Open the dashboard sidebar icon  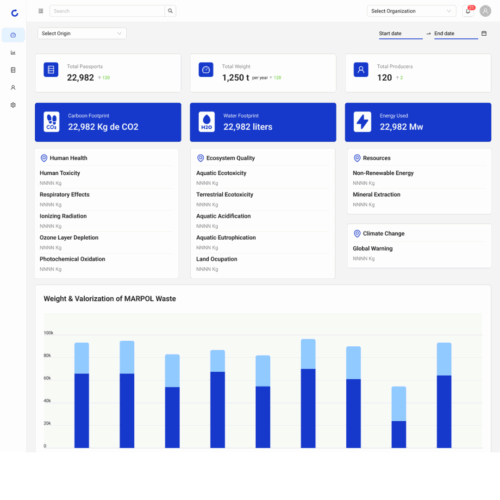(13, 35)
